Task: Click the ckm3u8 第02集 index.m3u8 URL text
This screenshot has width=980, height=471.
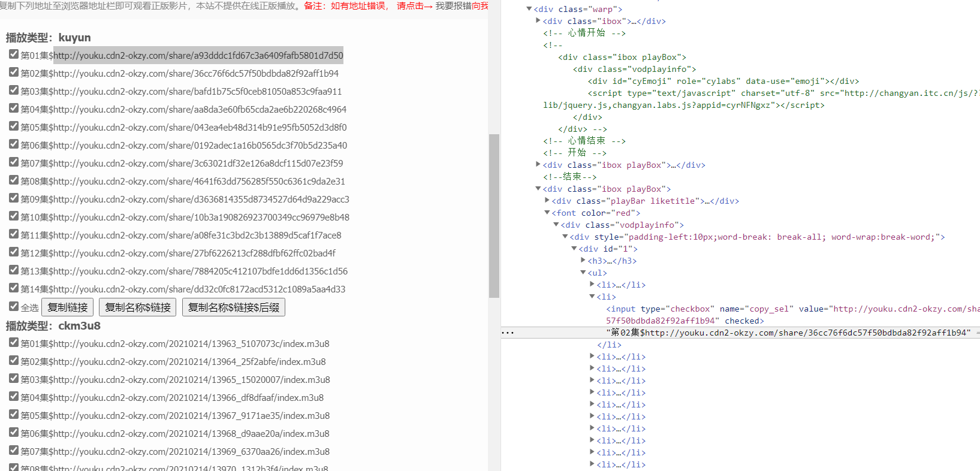Action: point(189,362)
